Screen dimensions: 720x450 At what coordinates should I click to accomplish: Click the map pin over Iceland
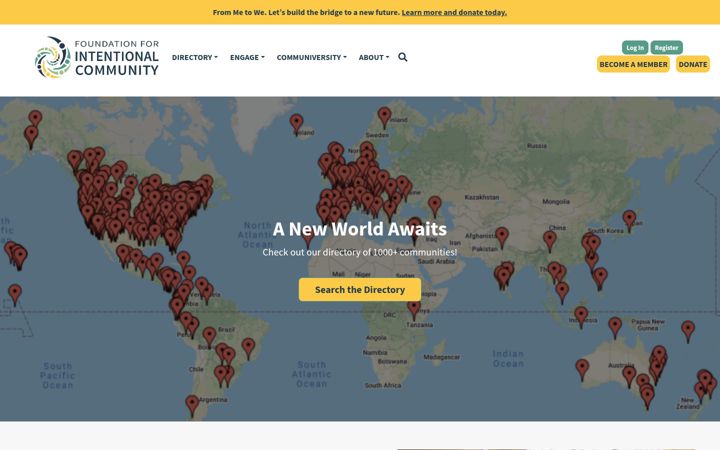click(x=297, y=125)
